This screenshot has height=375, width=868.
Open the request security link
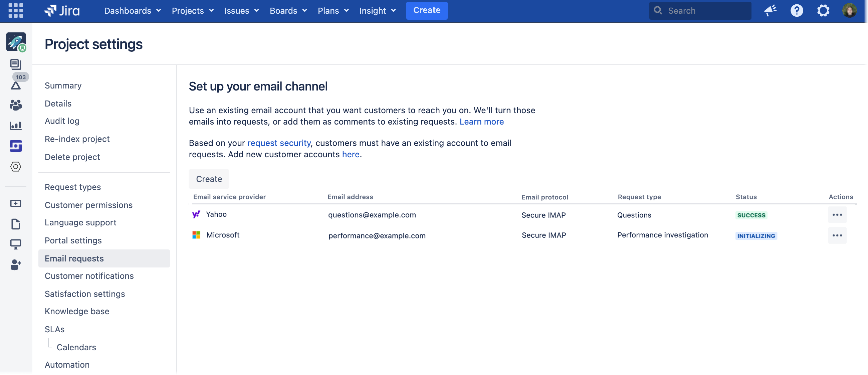point(279,143)
